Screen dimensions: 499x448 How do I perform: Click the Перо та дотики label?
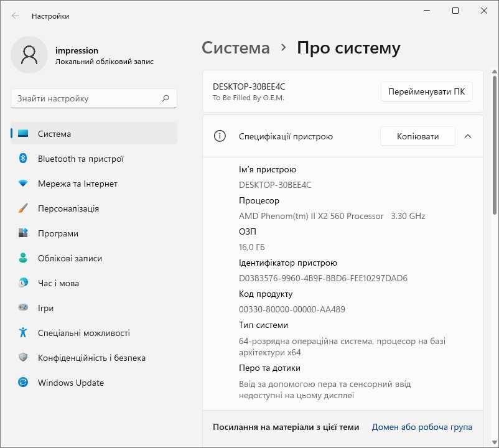(x=269, y=368)
